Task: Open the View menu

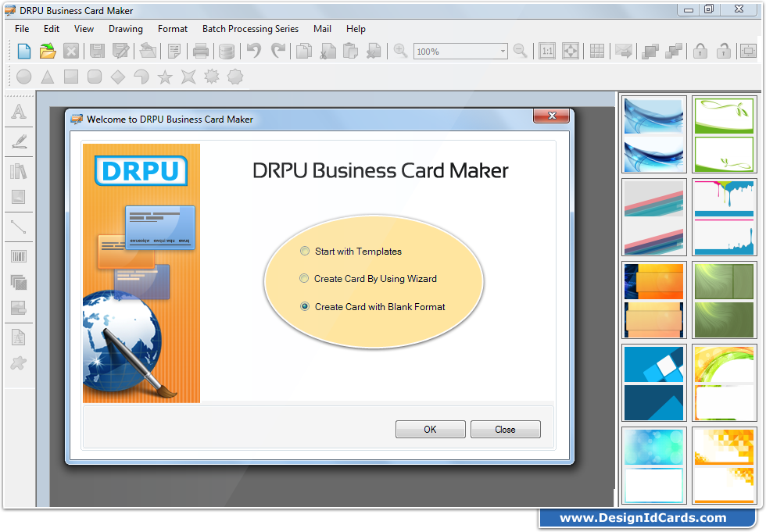Action: point(84,29)
